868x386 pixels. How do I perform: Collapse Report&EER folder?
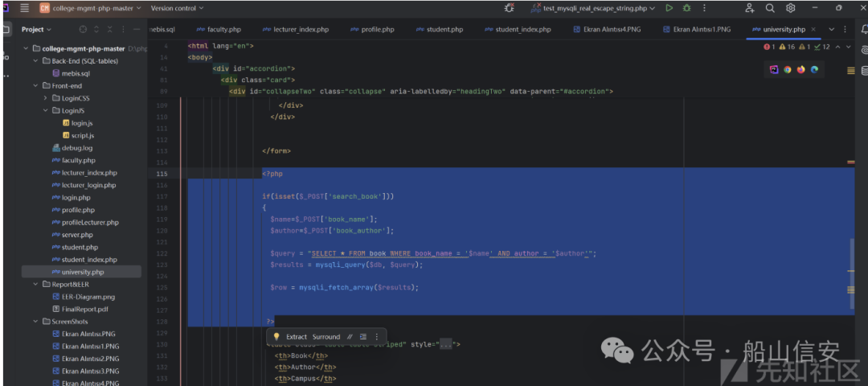[36, 284]
